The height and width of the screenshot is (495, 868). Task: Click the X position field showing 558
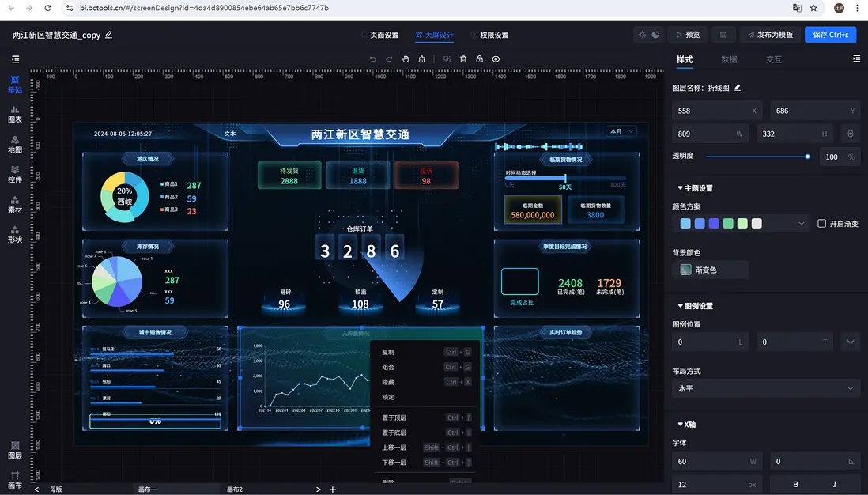coord(717,111)
